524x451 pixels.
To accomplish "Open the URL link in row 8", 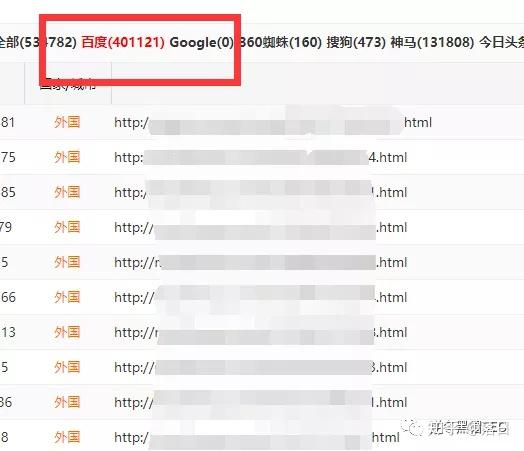I will (x=257, y=437).
